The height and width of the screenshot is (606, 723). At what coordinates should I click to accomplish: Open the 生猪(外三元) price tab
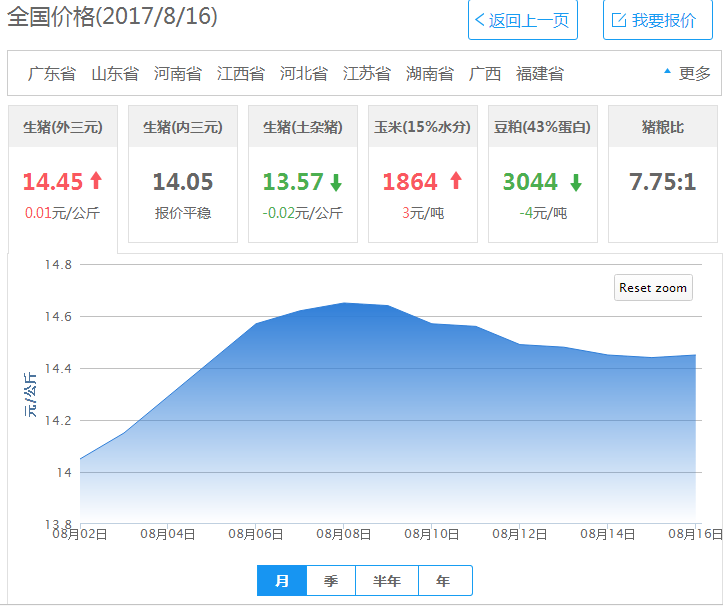(x=63, y=127)
